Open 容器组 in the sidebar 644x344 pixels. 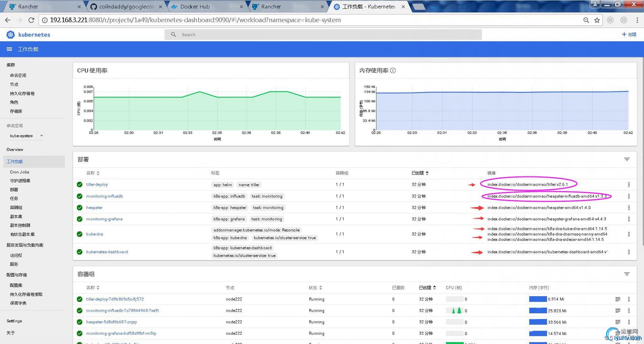tap(16, 208)
